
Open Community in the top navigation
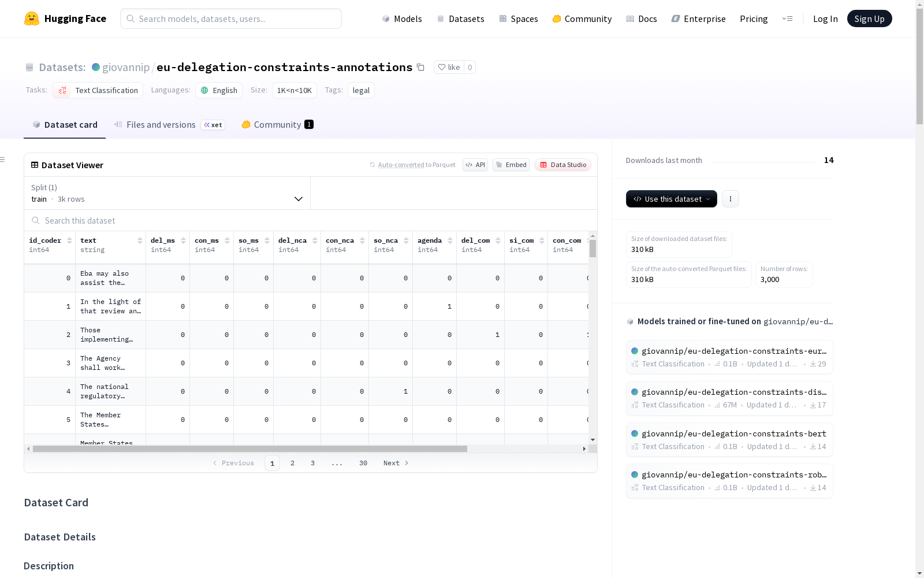582,18
